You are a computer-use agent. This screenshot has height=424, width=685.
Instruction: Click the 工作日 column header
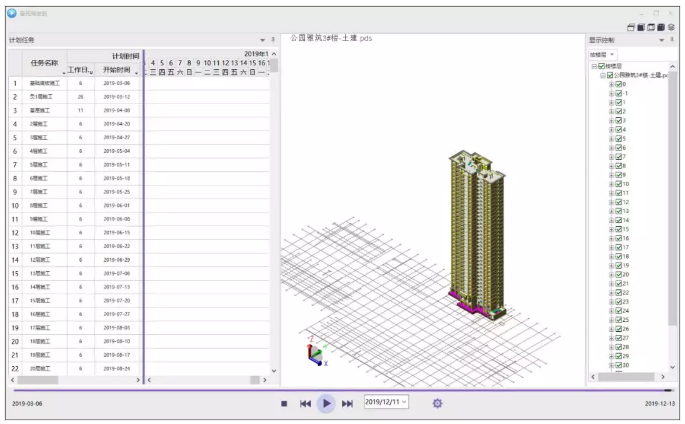pos(80,70)
